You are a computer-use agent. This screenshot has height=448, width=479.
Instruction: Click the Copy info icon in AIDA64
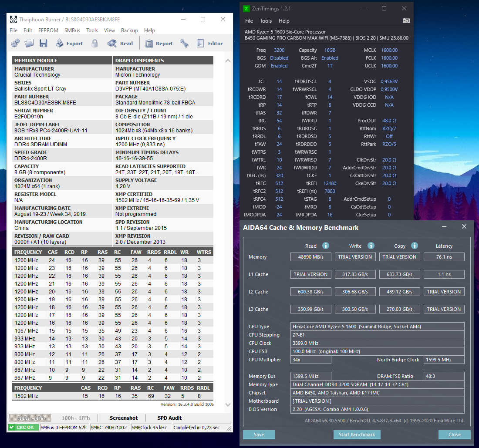coord(414,246)
